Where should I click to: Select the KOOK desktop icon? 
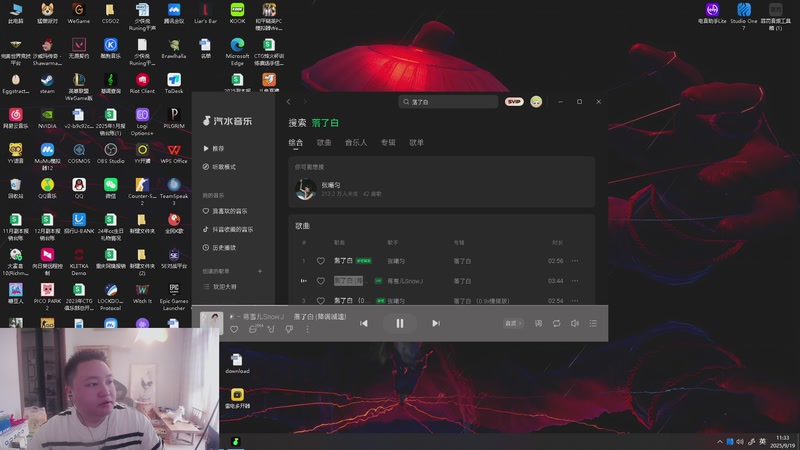tap(237, 13)
